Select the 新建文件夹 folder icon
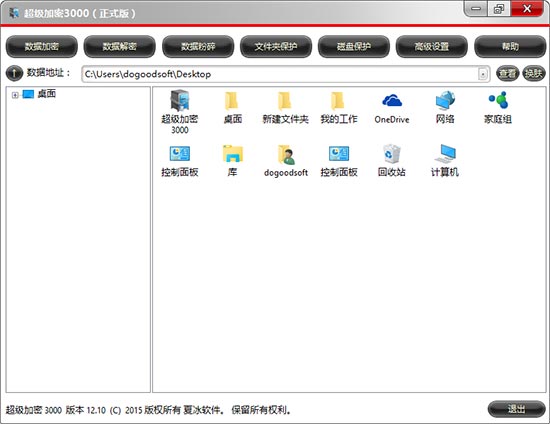The image size is (550, 424). pos(285,101)
